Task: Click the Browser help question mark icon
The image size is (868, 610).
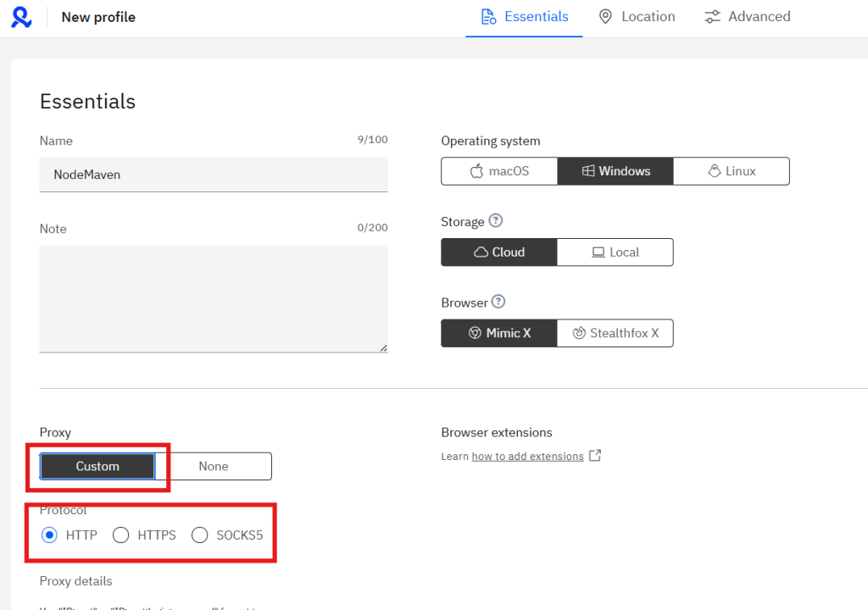Action: 499,302
